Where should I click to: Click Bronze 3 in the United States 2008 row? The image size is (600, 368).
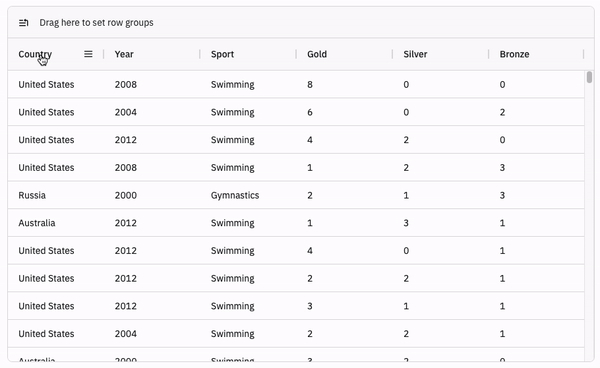(502, 168)
